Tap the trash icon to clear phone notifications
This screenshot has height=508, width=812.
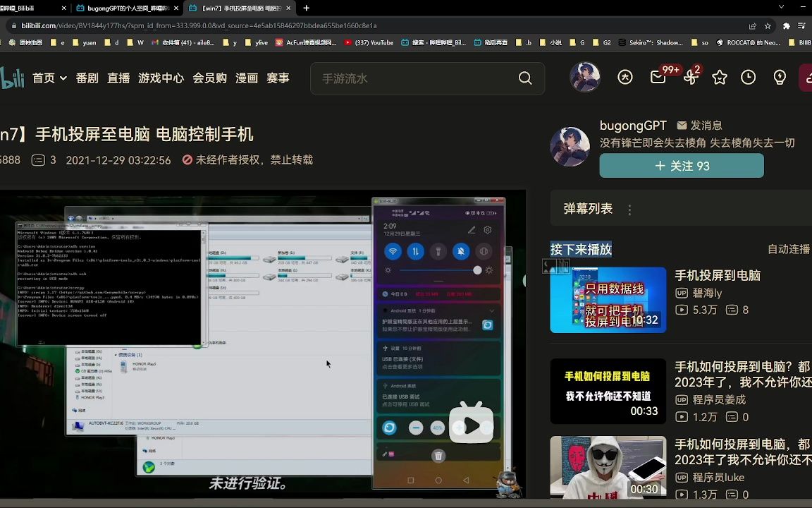coord(439,456)
